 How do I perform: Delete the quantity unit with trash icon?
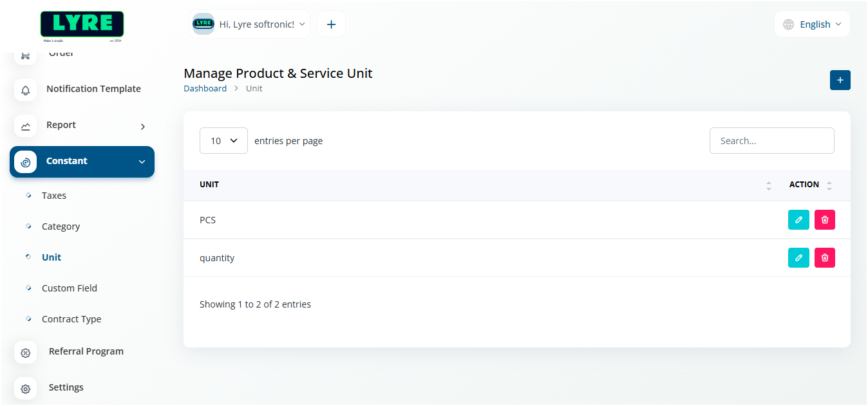coord(824,258)
